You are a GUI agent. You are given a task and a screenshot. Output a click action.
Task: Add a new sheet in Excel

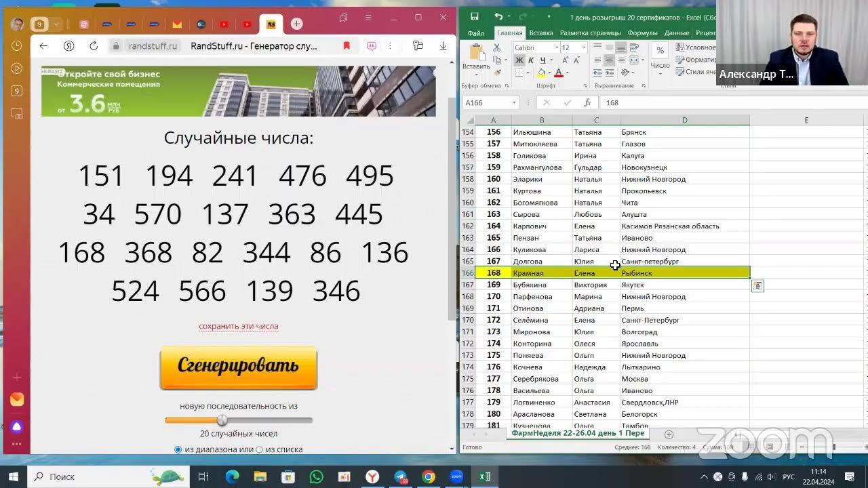[669, 434]
